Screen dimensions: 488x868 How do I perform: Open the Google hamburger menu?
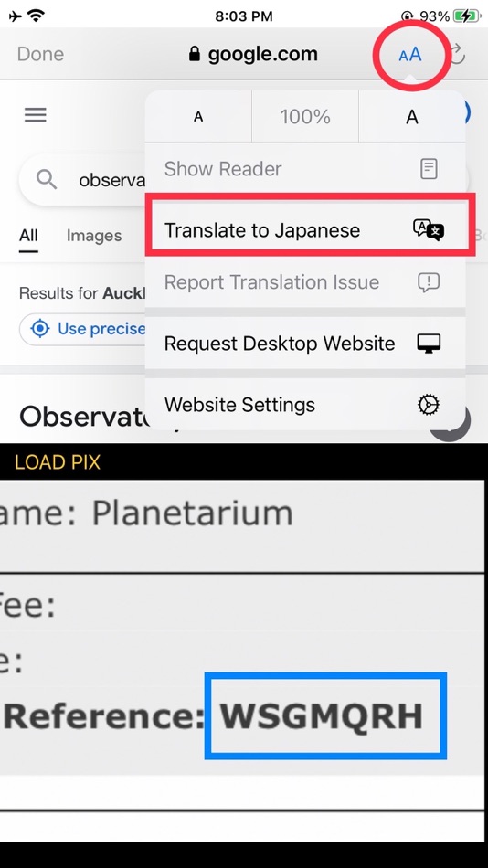36,114
